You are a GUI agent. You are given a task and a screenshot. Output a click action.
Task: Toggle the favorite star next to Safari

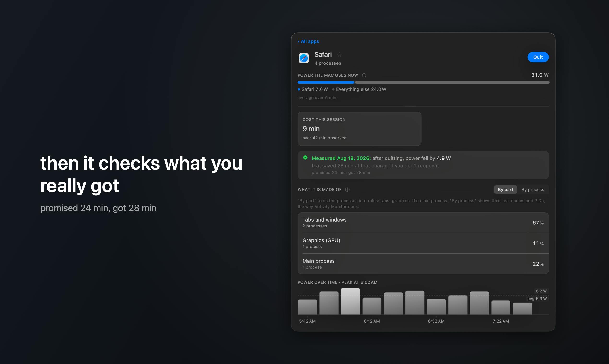[339, 54]
